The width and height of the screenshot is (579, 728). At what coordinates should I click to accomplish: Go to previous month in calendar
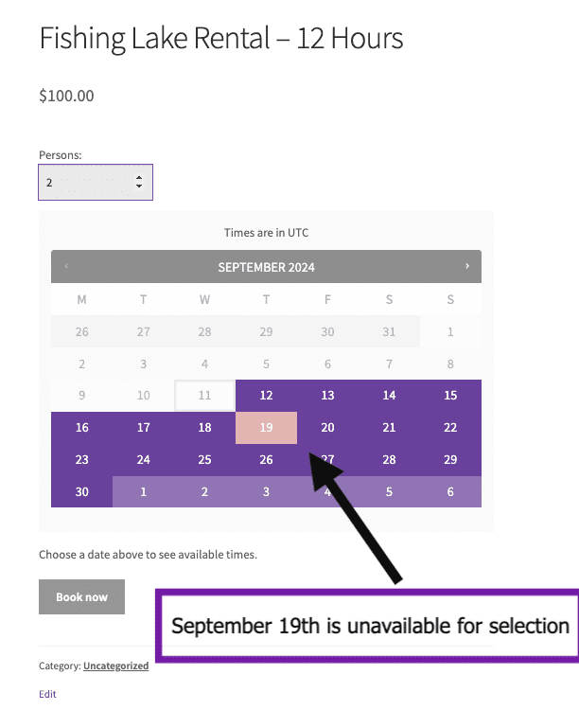tap(66, 266)
